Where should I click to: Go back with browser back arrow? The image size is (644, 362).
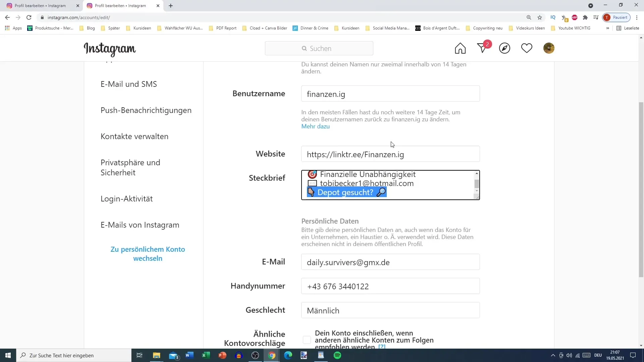point(7,17)
